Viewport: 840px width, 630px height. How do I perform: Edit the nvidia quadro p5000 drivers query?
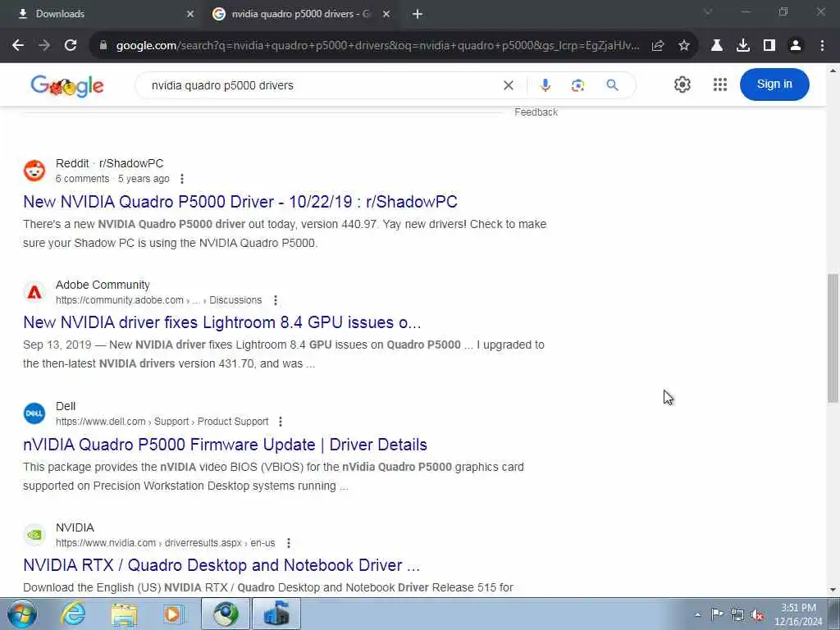pos(322,85)
